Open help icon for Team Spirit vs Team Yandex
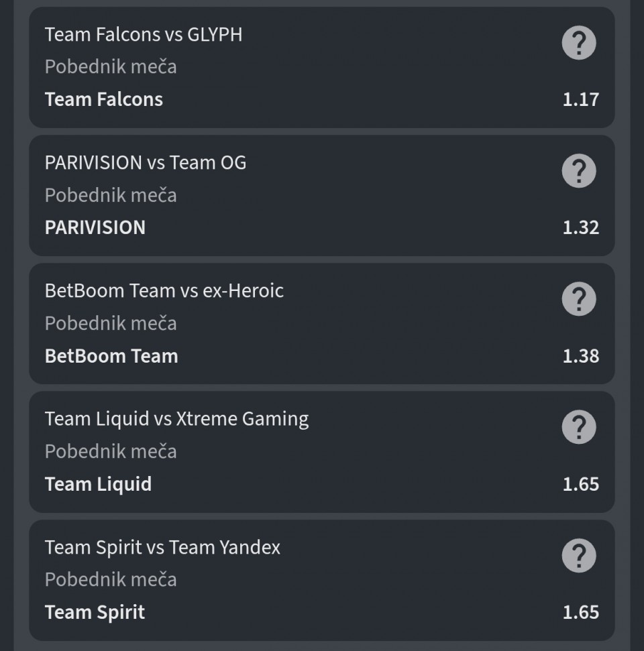 coord(579,556)
